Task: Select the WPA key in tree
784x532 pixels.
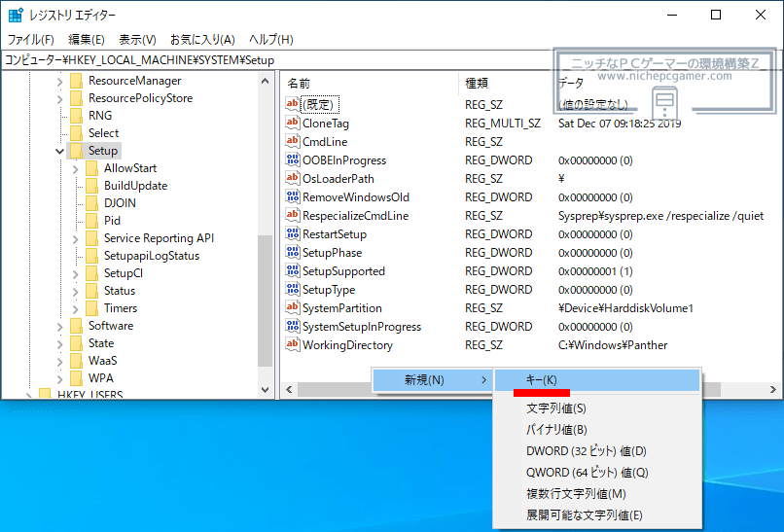Action: (101, 378)
